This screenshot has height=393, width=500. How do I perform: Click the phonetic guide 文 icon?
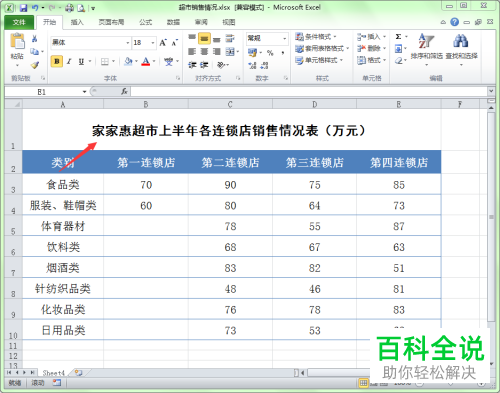coord(169,61)
